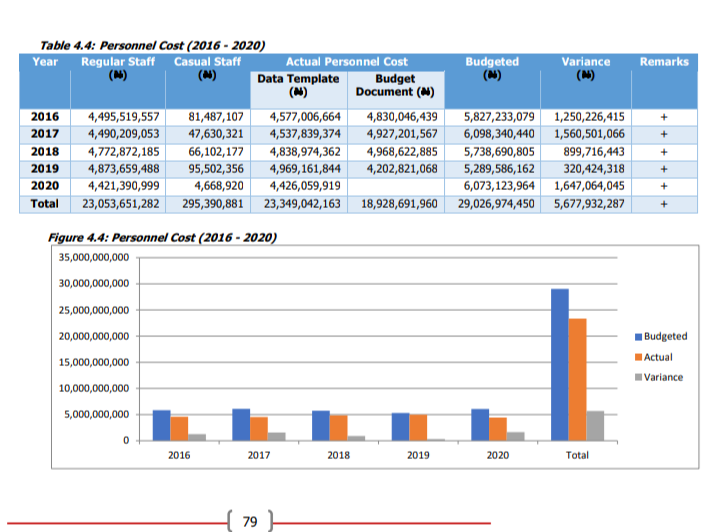Click the cell value 81,487,107
This screenshot has height=532, width=720.
(x=216, y=117)
